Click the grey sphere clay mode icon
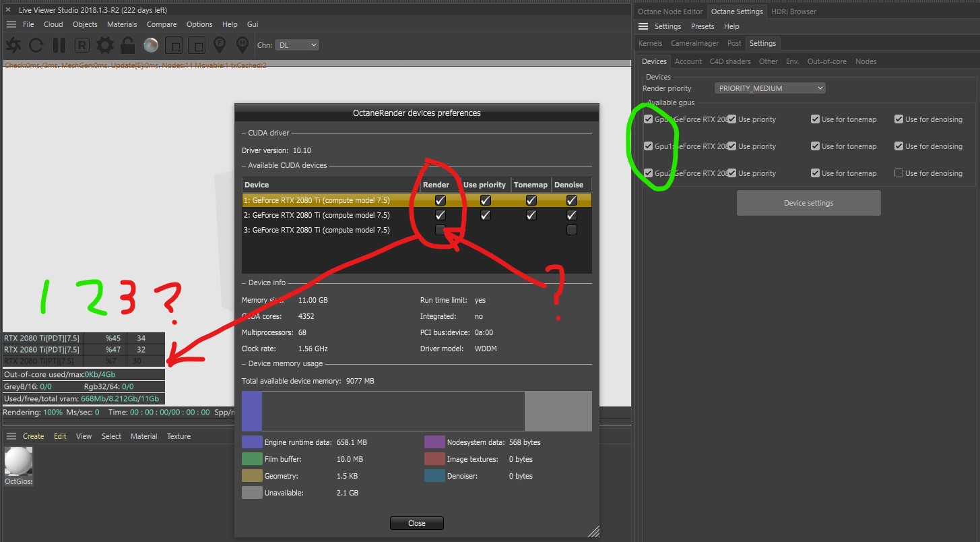The height and width of the screenshot is (542, 980). tap(151, 45)
